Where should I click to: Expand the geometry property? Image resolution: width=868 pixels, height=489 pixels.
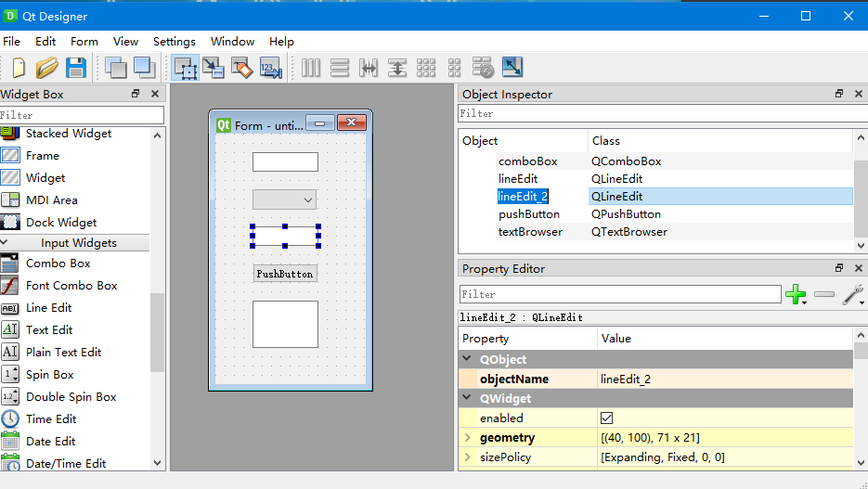coord(468,438)
